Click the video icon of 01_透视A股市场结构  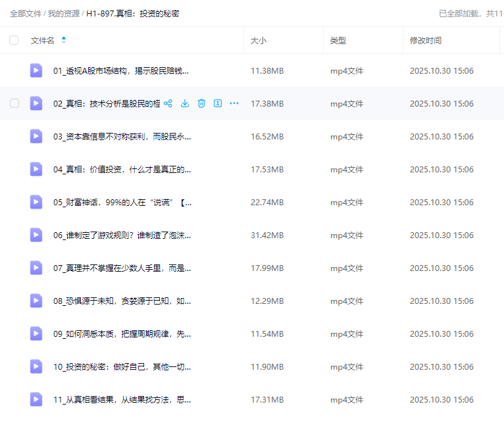click(36, 70)
